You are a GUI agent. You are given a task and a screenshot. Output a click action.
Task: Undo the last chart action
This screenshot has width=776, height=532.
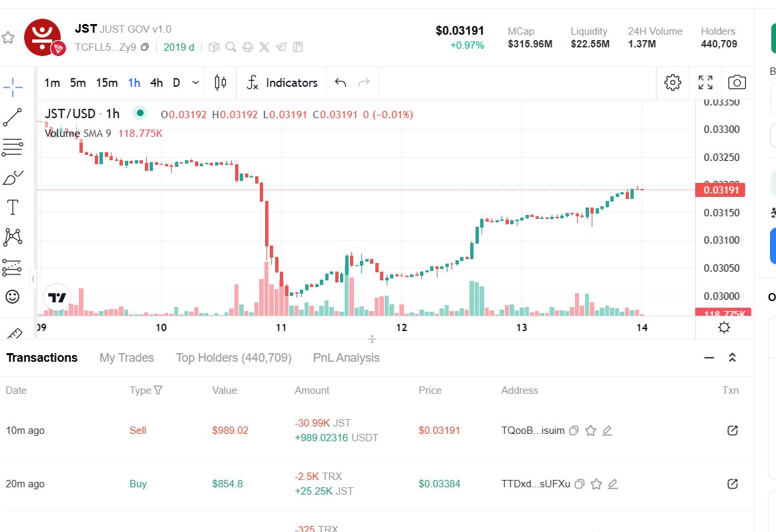point(341,82)
